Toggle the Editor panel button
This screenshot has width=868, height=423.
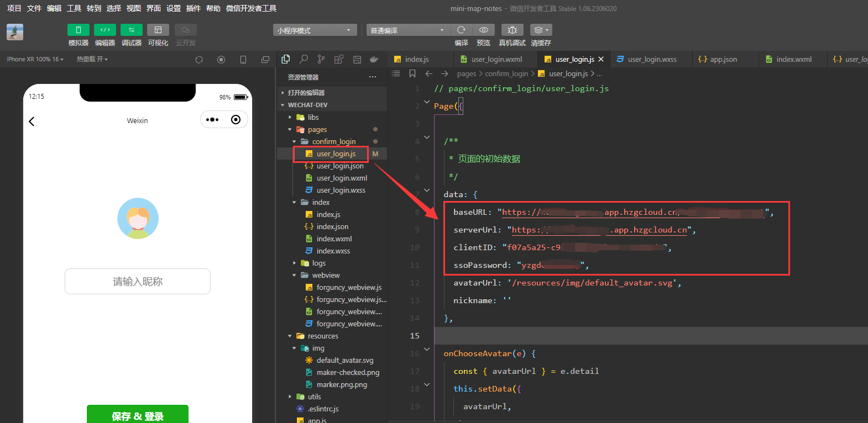point(105,30)
